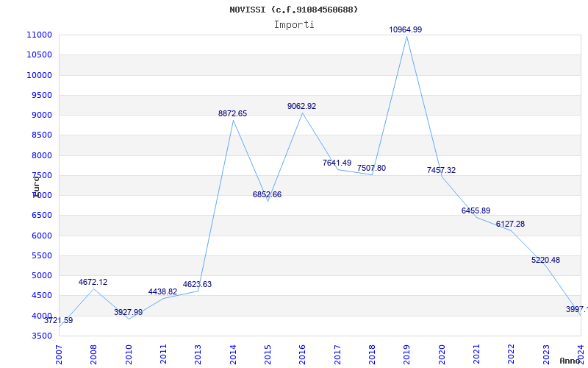Viewport: 588px width, 368px height.
Task: Click the 3927.99 data label
Action: coord(128,312)
